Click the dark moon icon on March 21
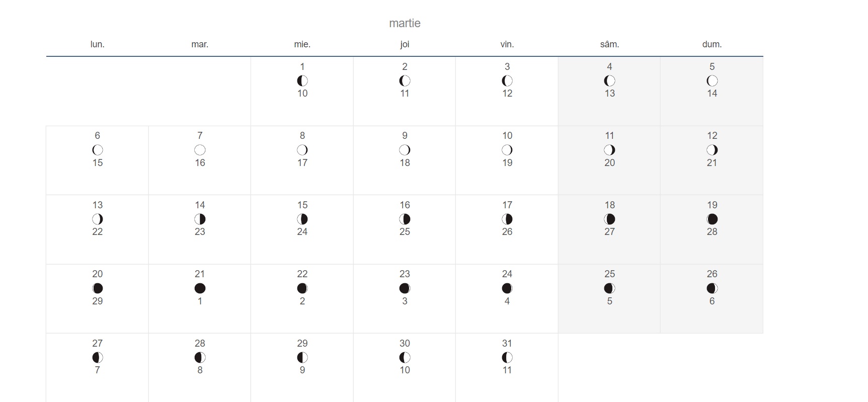 coord(200,288)
